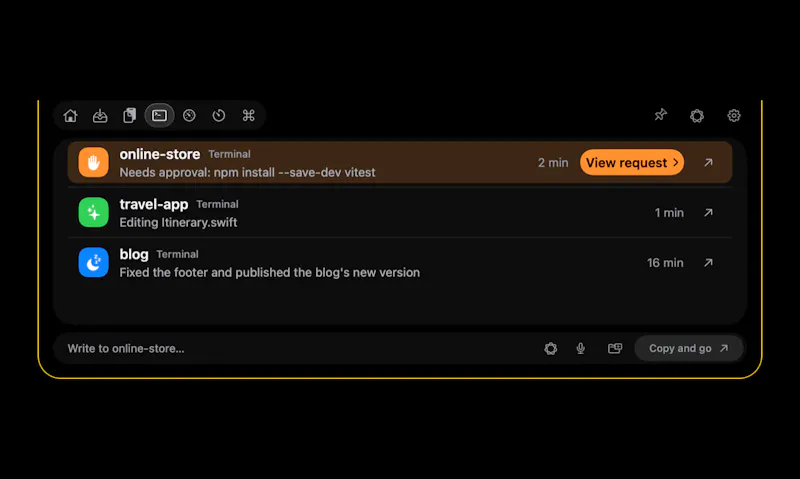Click the Terminal label beside online-store
The image size is (800, 479).
(230, 154)
